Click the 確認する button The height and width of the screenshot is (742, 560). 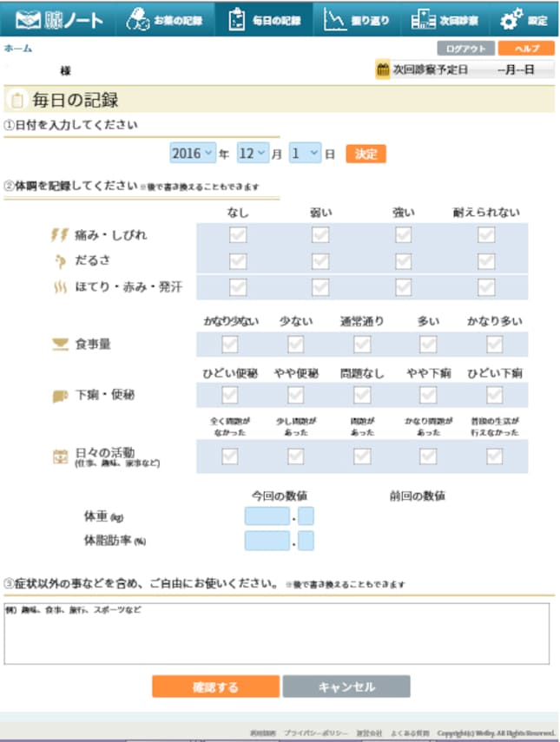(x=215, y=686)
